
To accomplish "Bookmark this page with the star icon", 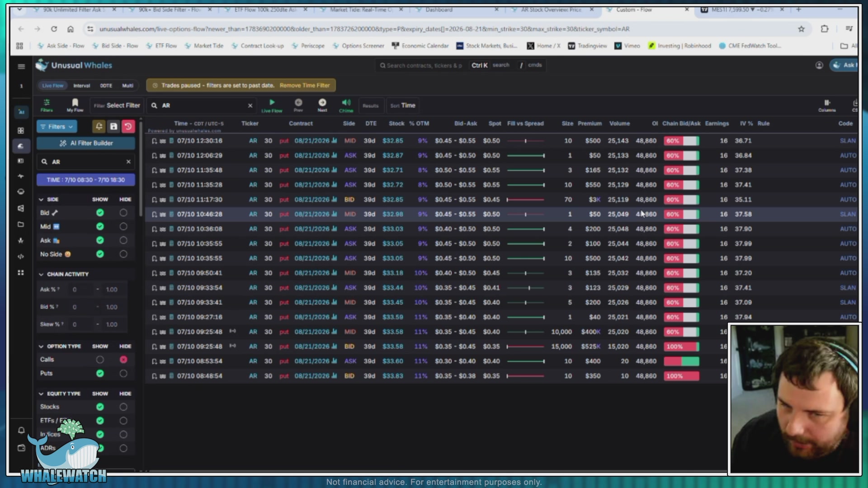I will (801, 29).
